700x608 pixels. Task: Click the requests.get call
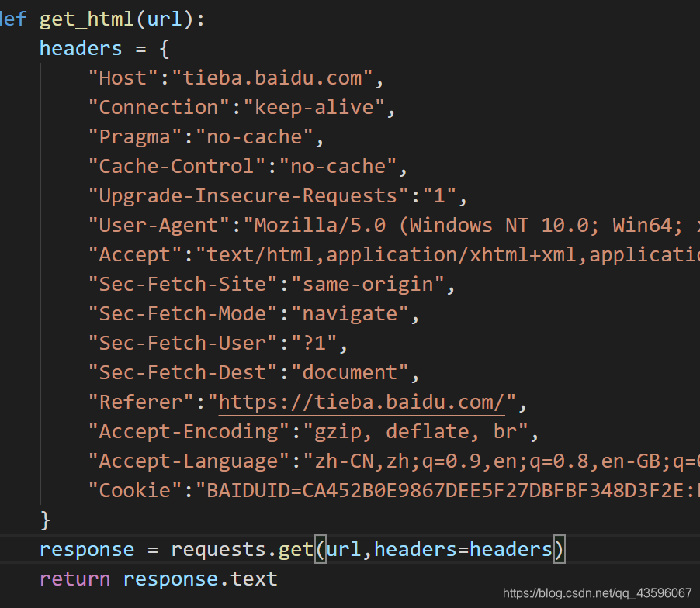pos(242,549)
